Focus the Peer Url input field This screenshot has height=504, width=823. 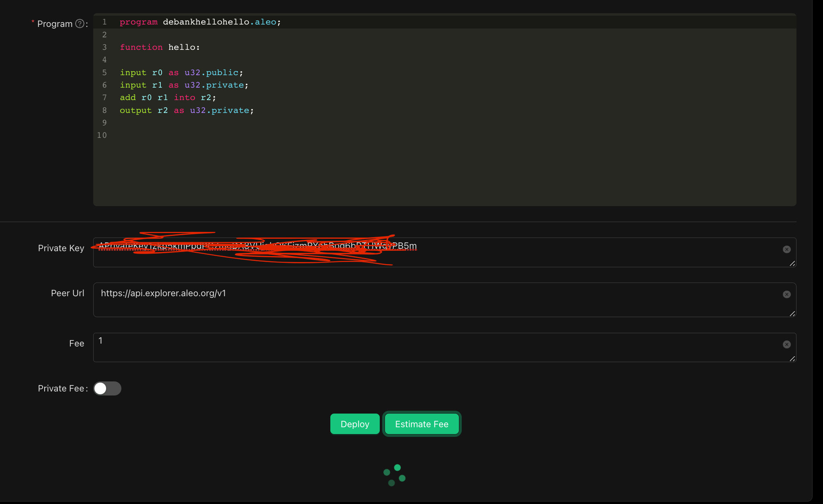[444, 300]
